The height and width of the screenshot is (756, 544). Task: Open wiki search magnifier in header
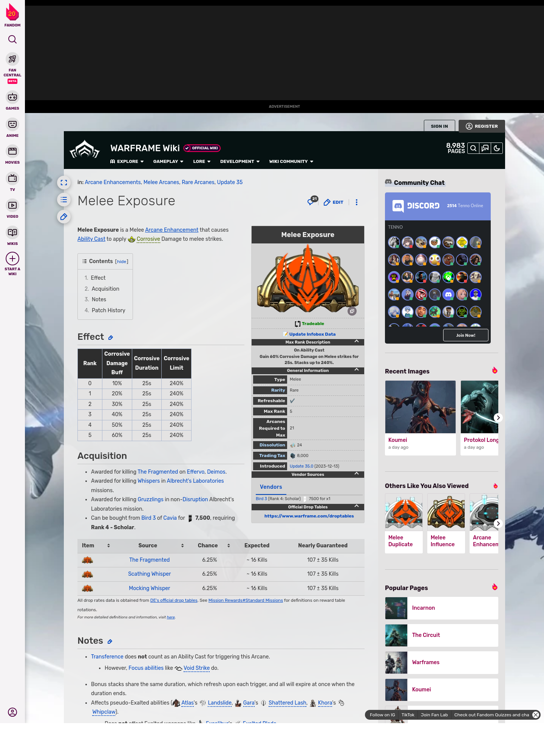tap(473, 148)
